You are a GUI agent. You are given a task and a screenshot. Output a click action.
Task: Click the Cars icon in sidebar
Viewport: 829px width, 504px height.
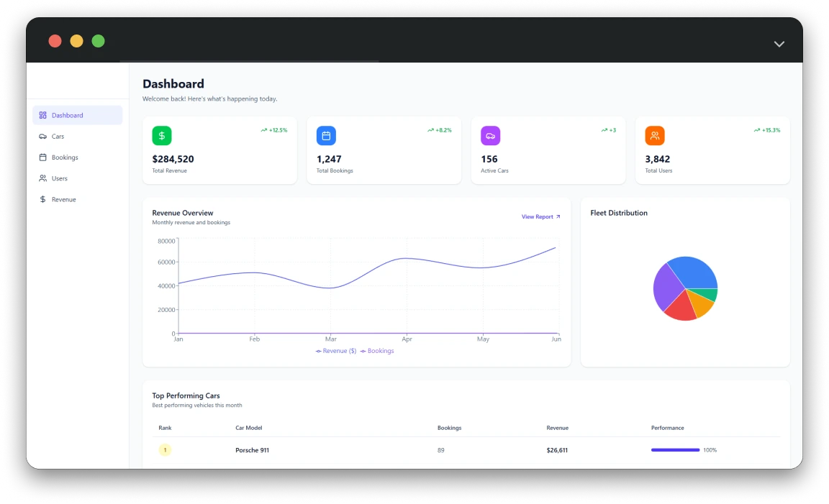[43, 137]
